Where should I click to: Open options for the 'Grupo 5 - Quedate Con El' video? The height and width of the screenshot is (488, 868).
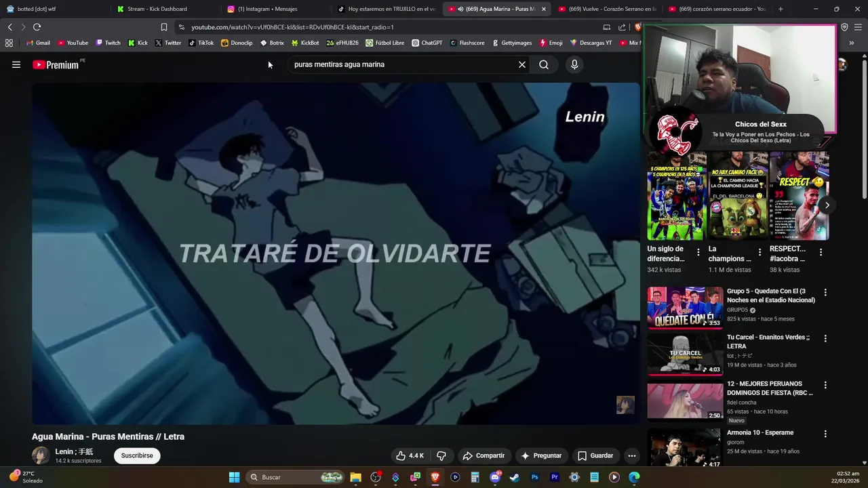pyautogui.click(x=825, y=293)
